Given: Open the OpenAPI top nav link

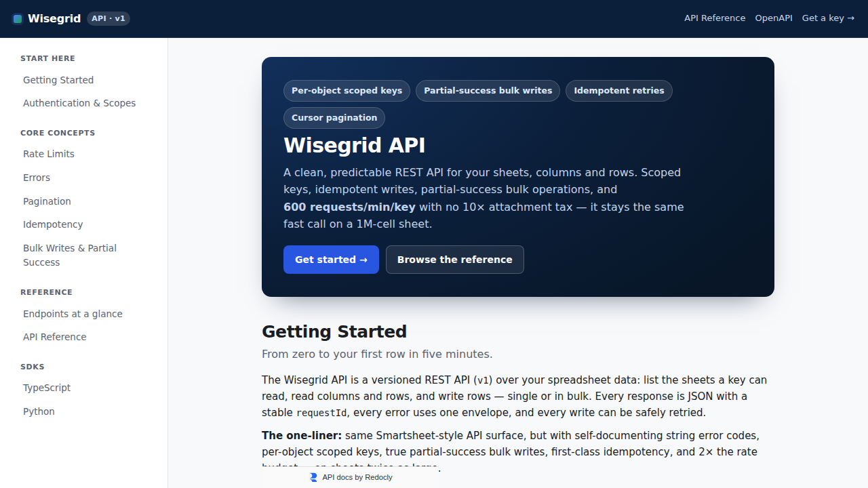Looking at the screenshot, I should pos(774,18).
